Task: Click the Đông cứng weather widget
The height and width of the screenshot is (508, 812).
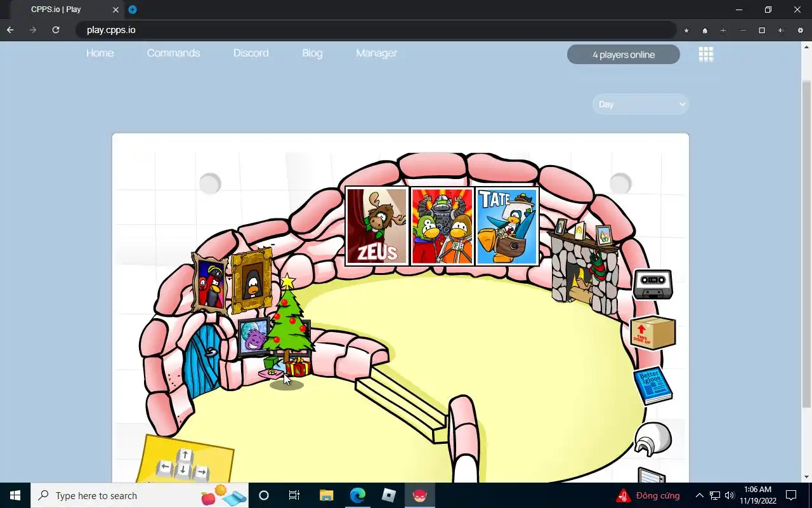Action: click(x=648, y=495)
